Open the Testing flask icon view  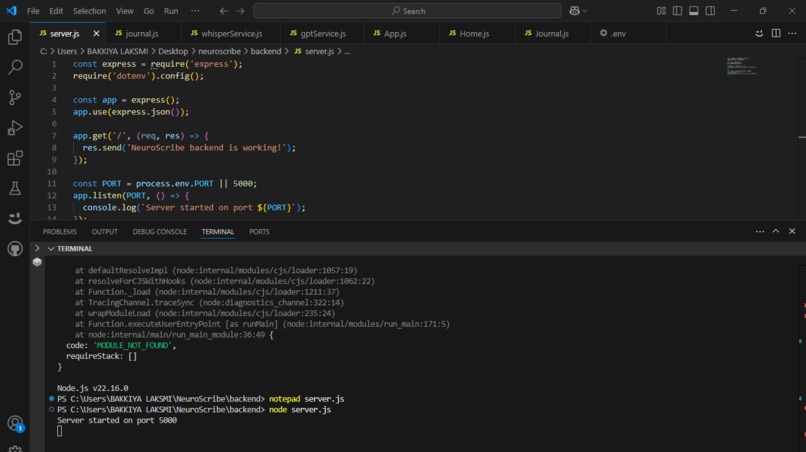click(x=15, y=188)
